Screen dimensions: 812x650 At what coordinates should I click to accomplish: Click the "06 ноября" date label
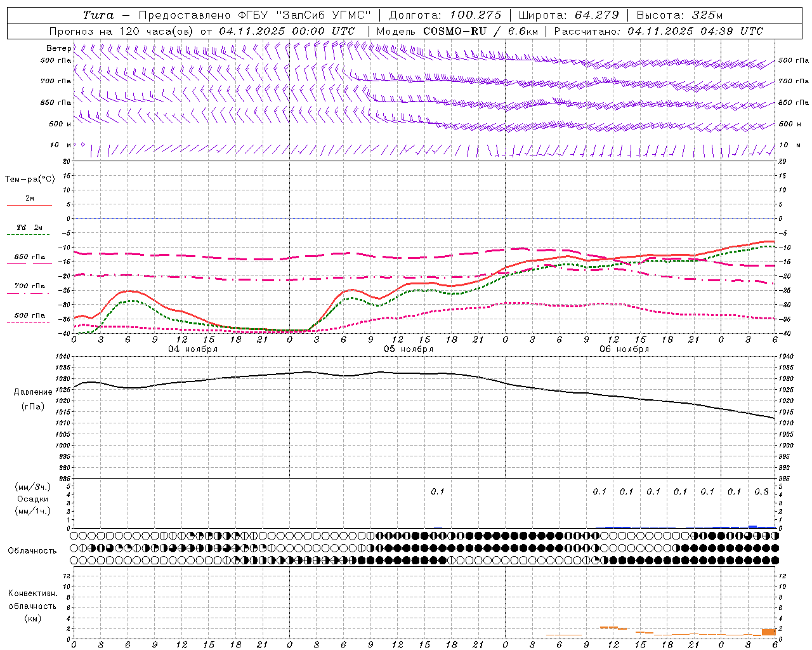(x=624, y=349)
